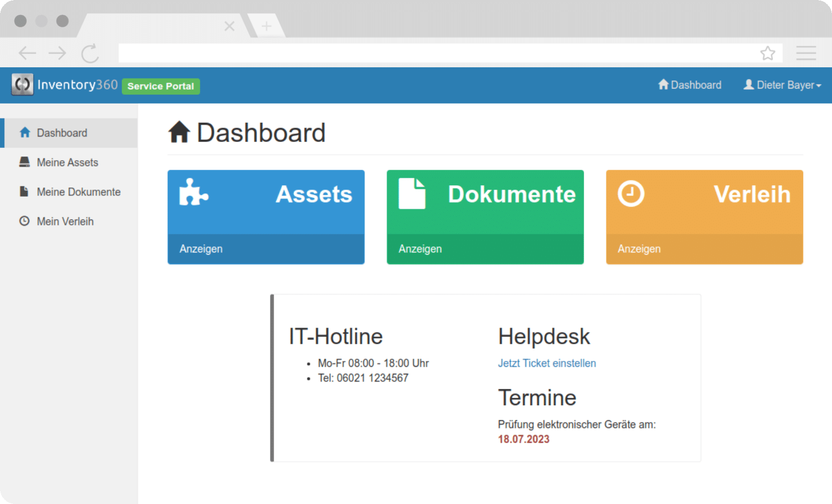This screenshot has height=504, width=832.
Task: Select the puzzle icon on the Assets tile
Action: point(193,195)
